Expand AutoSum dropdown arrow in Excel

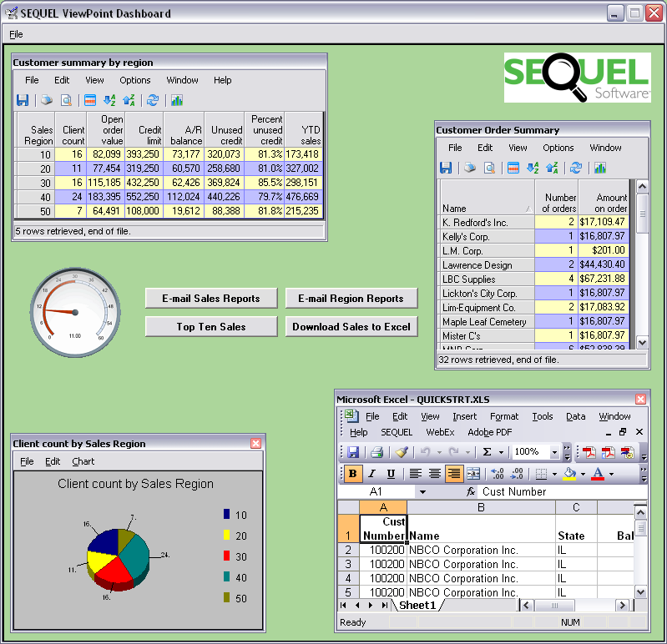click(501, 452)
